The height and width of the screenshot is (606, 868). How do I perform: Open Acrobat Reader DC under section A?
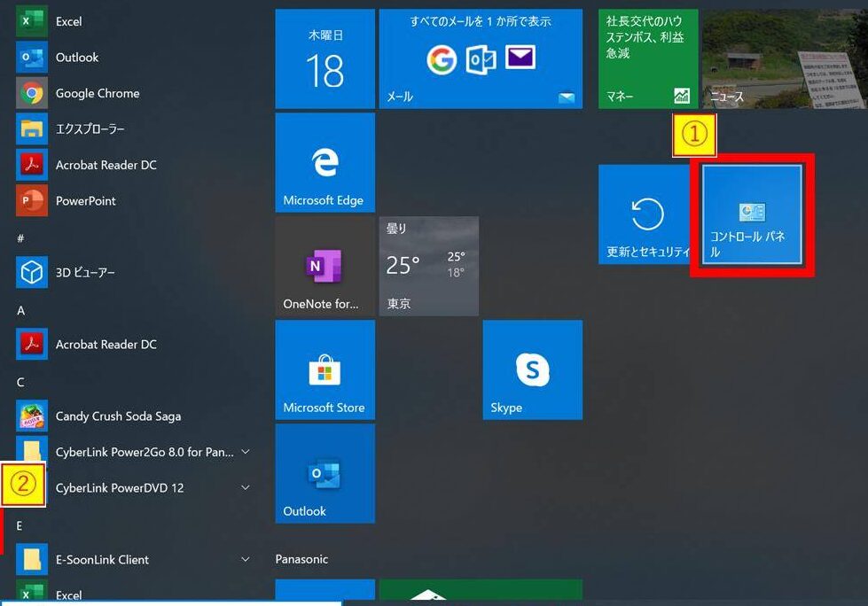133,345
